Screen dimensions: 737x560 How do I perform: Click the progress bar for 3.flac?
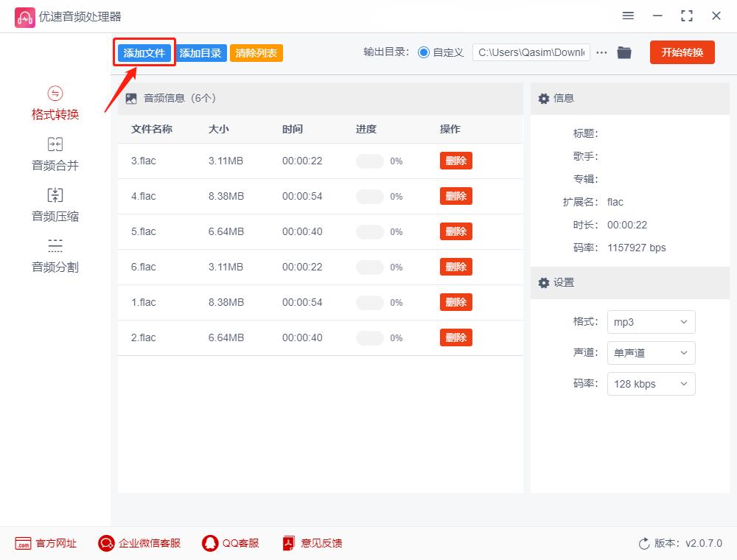[368, 161]
